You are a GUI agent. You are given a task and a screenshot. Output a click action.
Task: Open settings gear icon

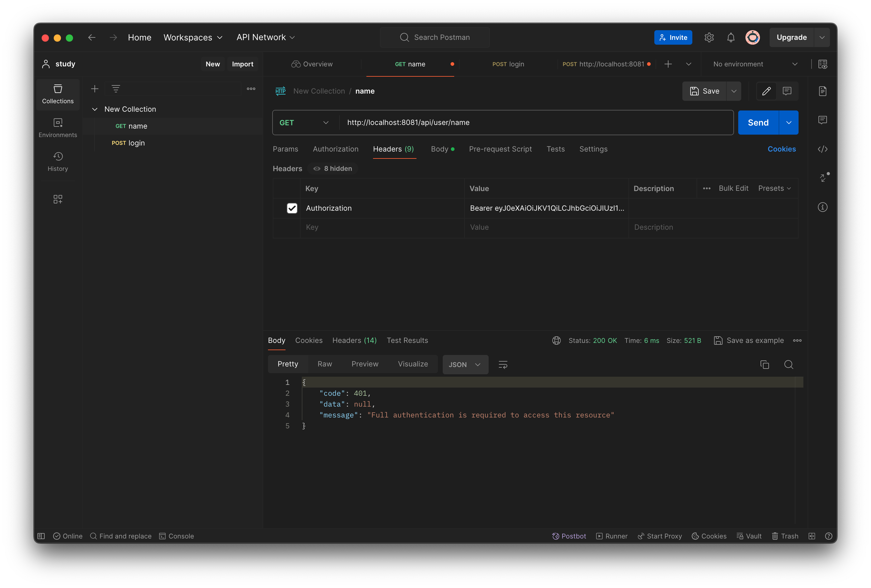pyautogui.click(x=709, y=37)
